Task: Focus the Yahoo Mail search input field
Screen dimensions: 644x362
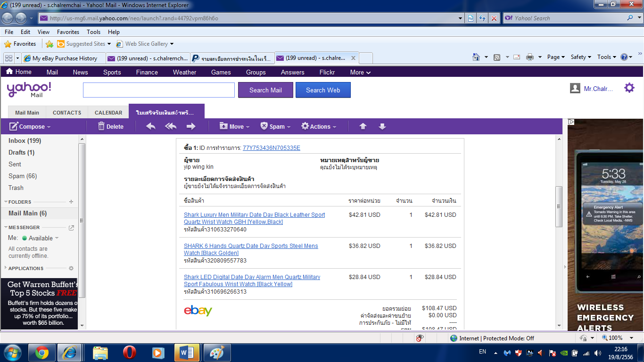Action: tap(159, 90)
